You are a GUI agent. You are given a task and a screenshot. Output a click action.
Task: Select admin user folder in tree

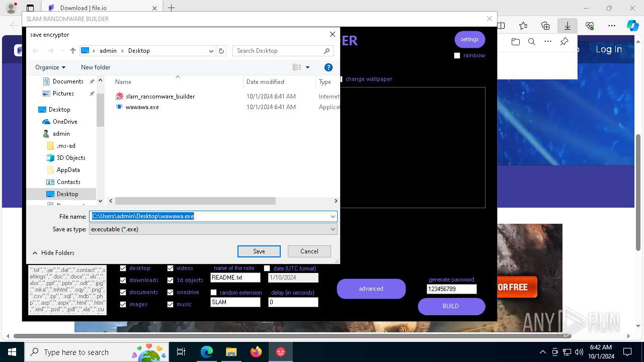click(61, 134)
